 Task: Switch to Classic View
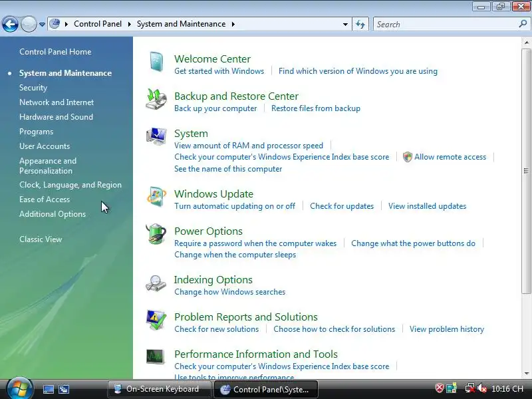point(41,239)
